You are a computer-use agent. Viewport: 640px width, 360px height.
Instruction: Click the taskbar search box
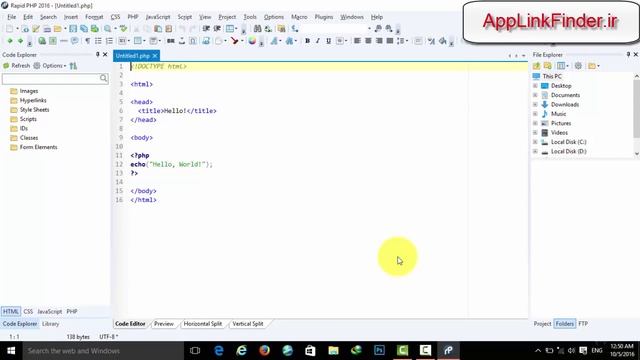[103, 351]
